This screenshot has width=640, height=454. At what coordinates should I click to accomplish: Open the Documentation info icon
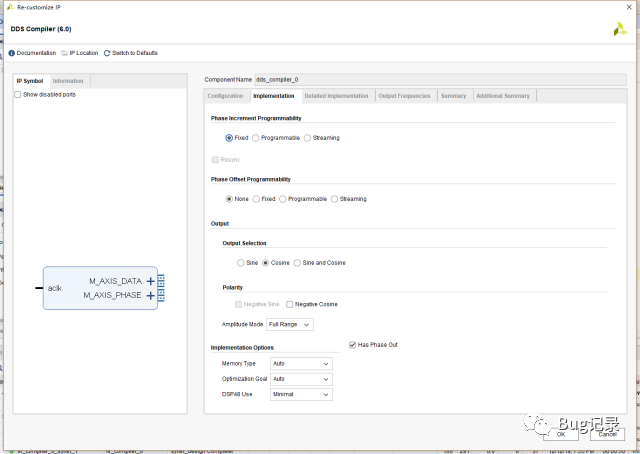[x=11, y=53]
